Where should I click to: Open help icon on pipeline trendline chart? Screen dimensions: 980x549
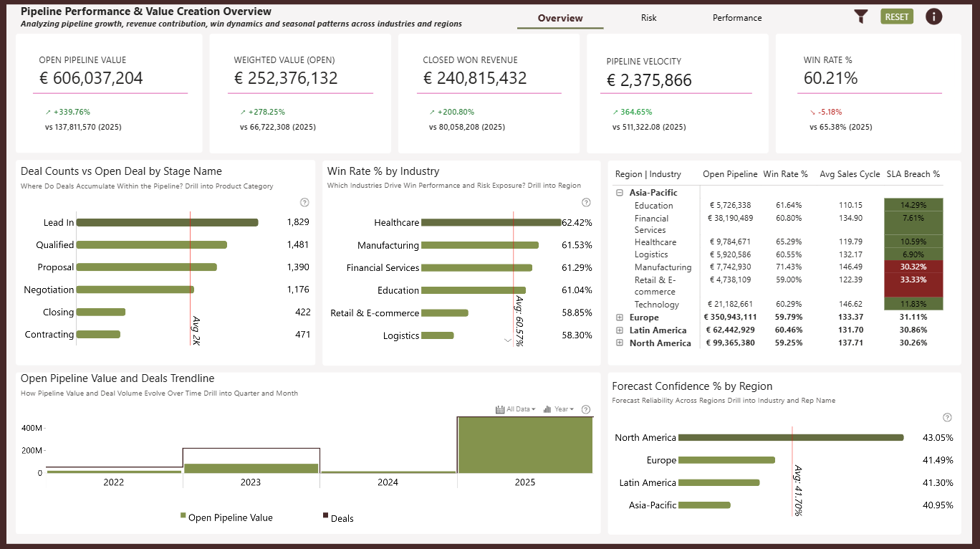pyautogui.click(x=586, y=409)
